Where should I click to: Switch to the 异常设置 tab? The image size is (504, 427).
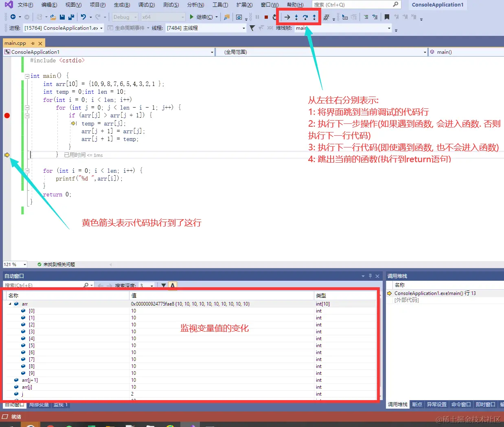(437, 404)
